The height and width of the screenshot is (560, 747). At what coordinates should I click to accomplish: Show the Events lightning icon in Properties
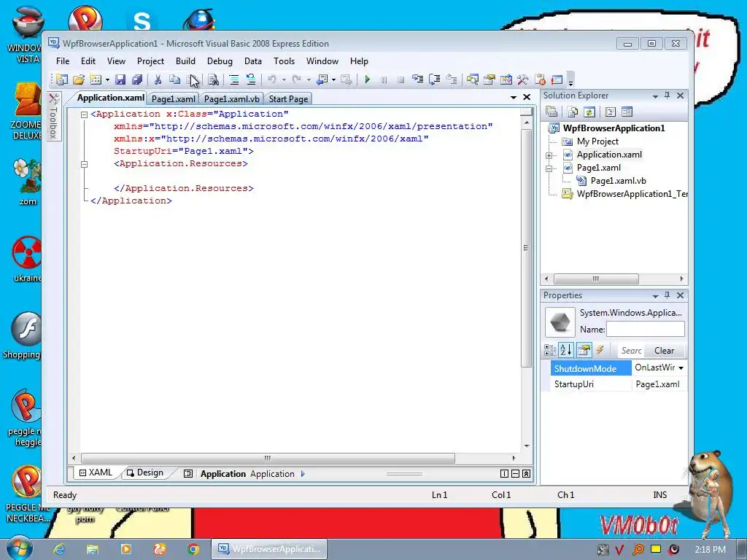(x=600, y=351)
